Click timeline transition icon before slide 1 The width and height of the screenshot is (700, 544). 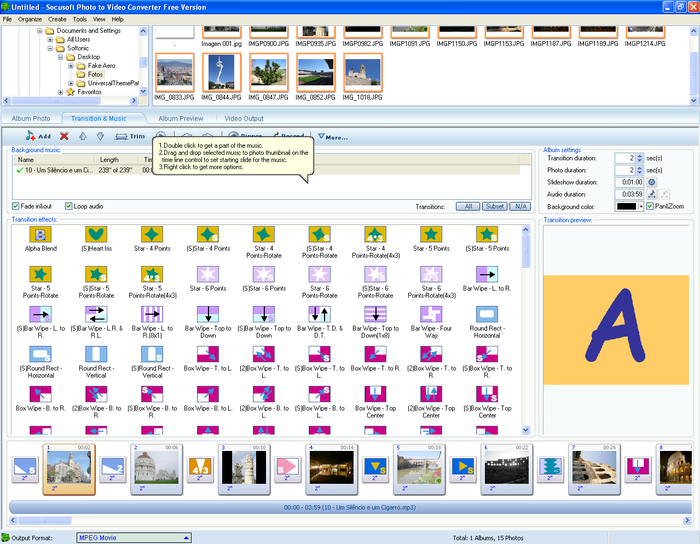coord(25,469)
